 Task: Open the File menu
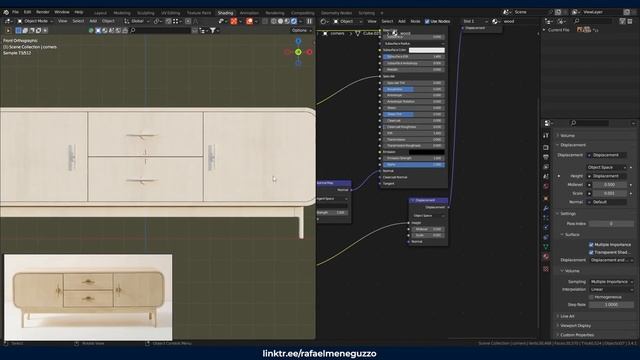tap(16, 12)
